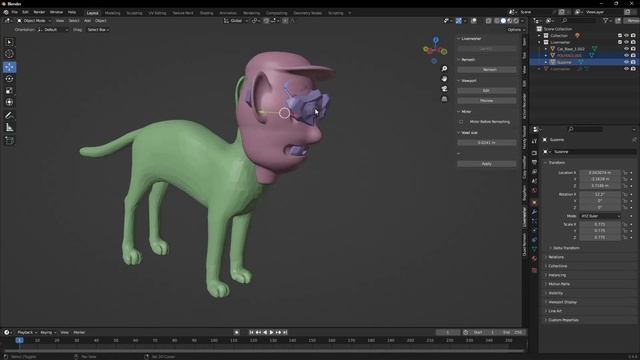Expand the Custom Properties panel
The height and width of the screenshot is (360, 640).
(x=563, y=320)
